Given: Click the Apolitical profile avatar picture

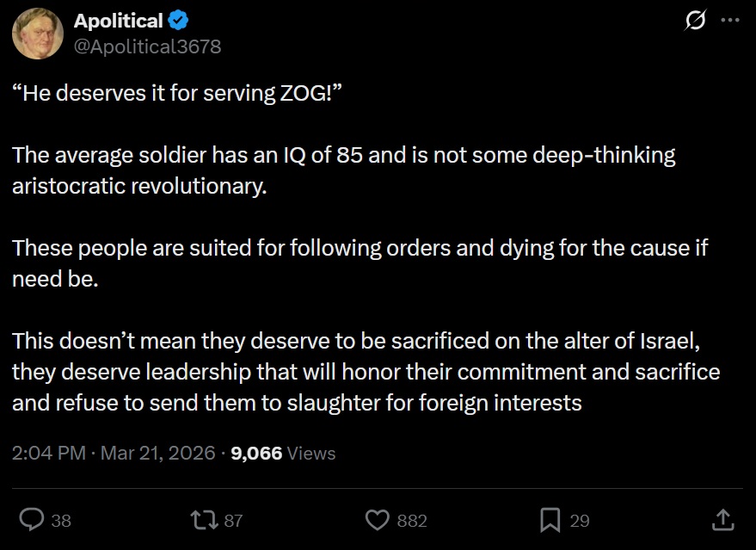Looking at the screenshot, I should pos(38,34).
